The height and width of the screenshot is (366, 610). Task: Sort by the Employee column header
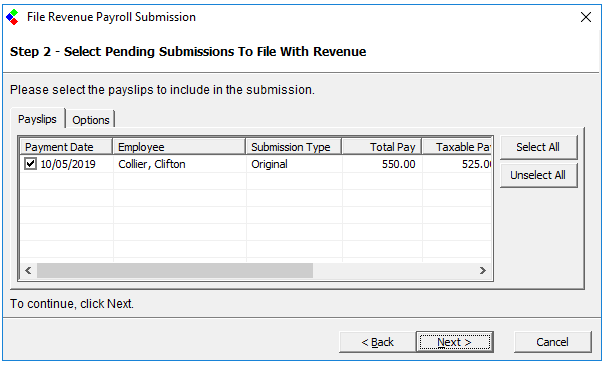[179, 147]
